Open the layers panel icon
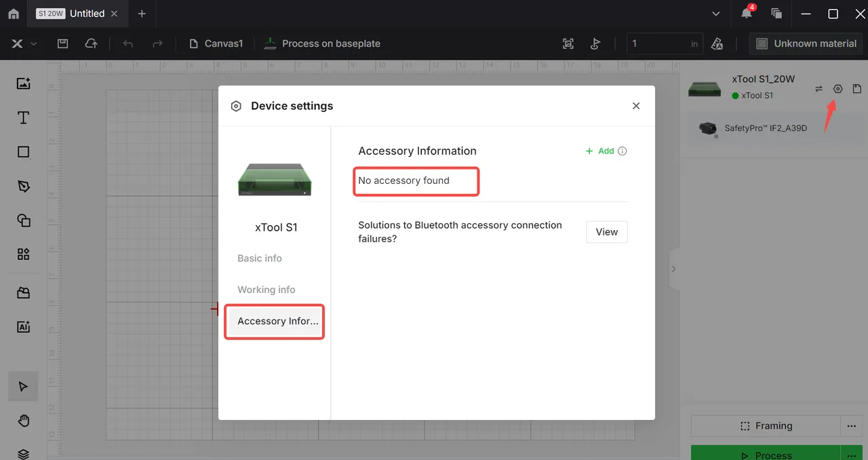Viewport: 868px width, 460px height. (24, 454)
